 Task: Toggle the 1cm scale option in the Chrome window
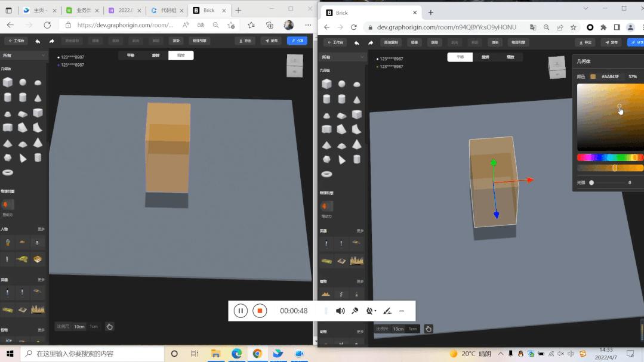coord(413,329)
